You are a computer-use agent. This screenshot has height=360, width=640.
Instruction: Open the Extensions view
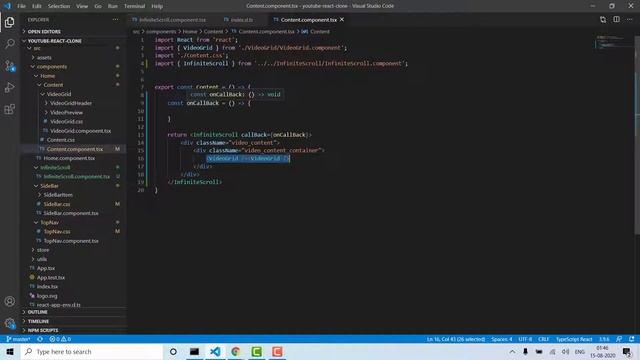[x=10, y=109]
